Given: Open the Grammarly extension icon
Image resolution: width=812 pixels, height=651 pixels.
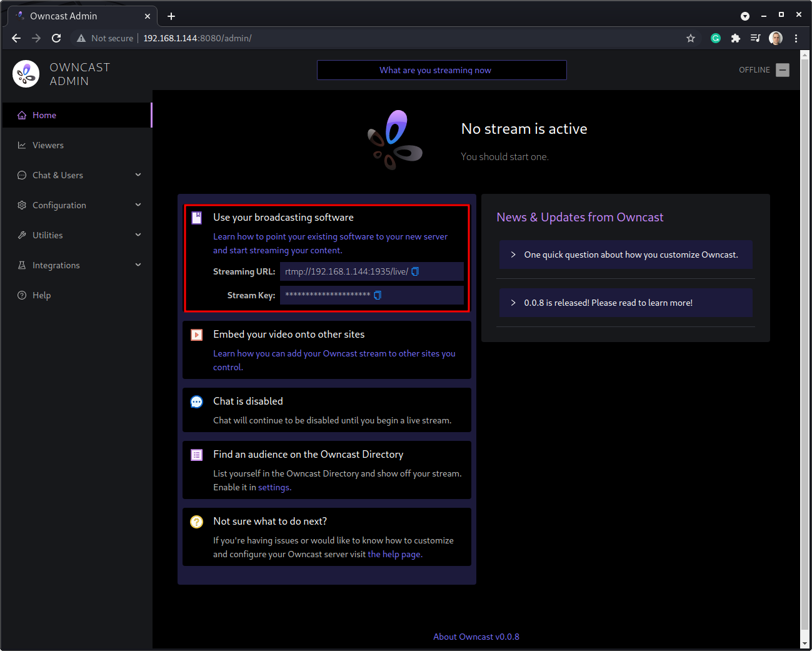Looking at the screenshot, I should tap(716, 38).
